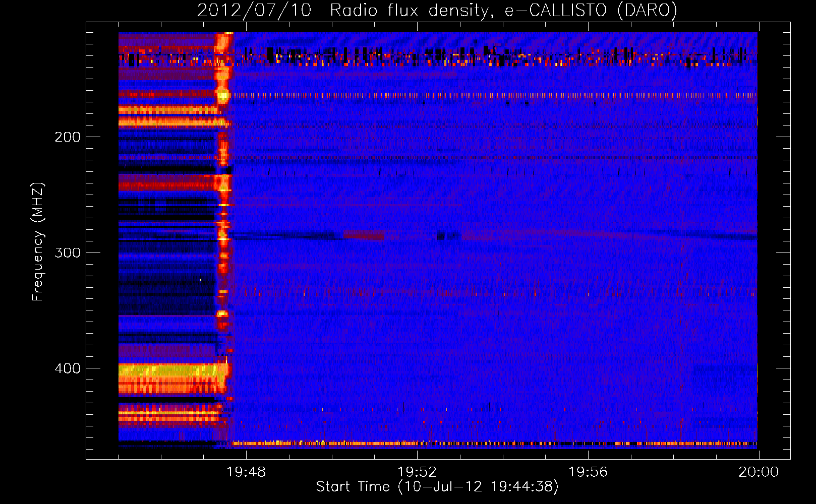Click the '300' frequency axis label

pos(68,253)
